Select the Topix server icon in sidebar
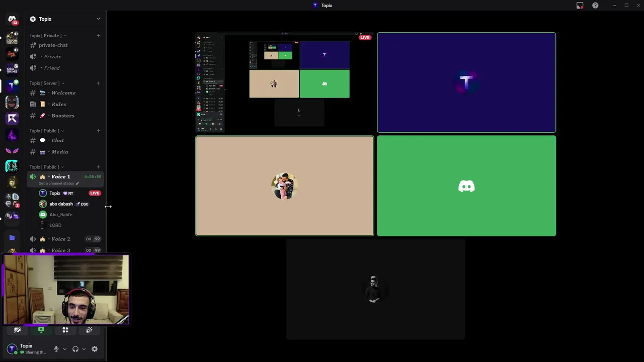This screenshot has height=362, width=644. tap(12, 85)
